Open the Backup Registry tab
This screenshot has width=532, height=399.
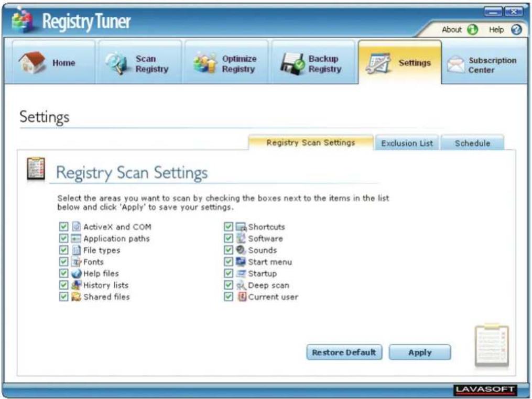313,62
